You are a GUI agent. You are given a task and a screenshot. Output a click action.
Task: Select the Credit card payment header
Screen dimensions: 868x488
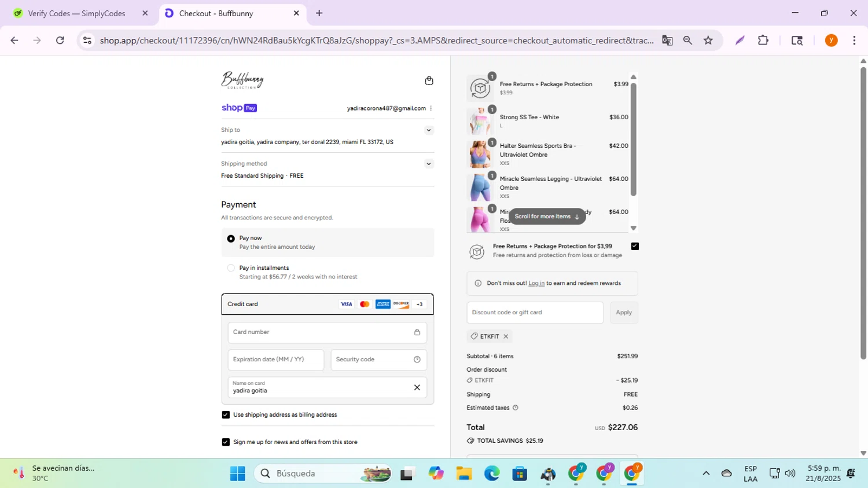click(328, 304)
